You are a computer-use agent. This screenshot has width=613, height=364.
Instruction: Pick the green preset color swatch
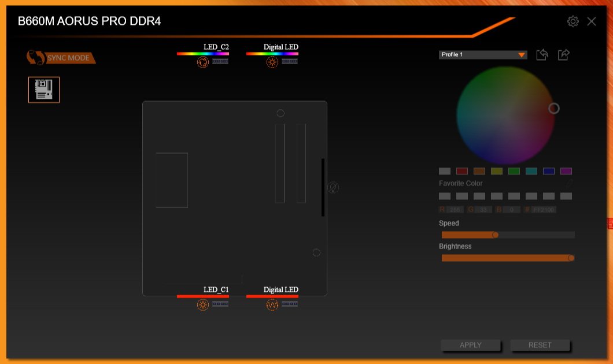pyautogui.click(x=514, y=171)
